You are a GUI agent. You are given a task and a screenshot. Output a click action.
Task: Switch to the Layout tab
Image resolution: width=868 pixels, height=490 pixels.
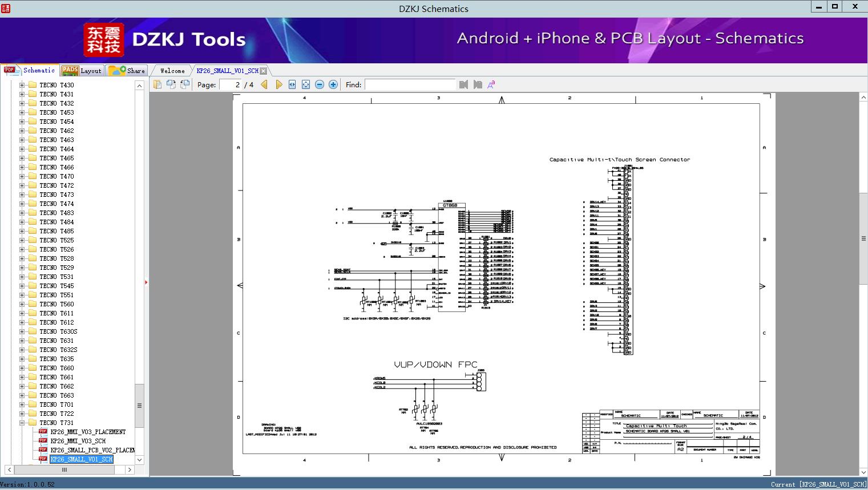pos(82,71)
